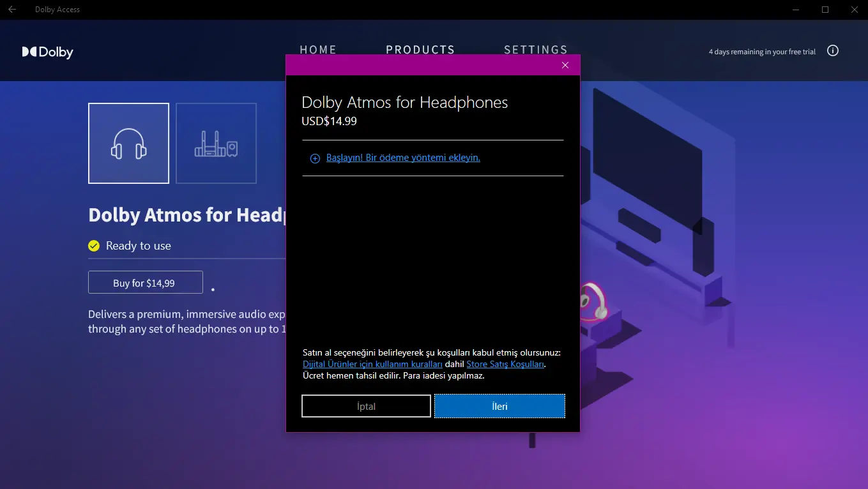Cancel purchase with İptal button

click(x=367, y=406)
